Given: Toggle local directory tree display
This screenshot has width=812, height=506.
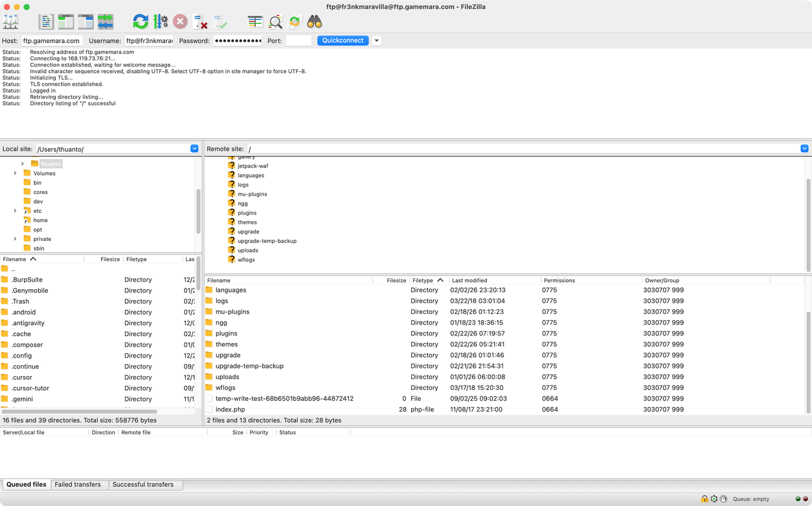Looking at the screenshot, I should [x=66, y=22].
